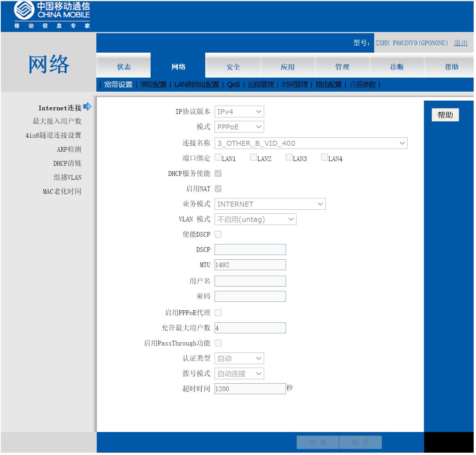
Task: Click the 用户名 input field
Action: pos(250,281)
